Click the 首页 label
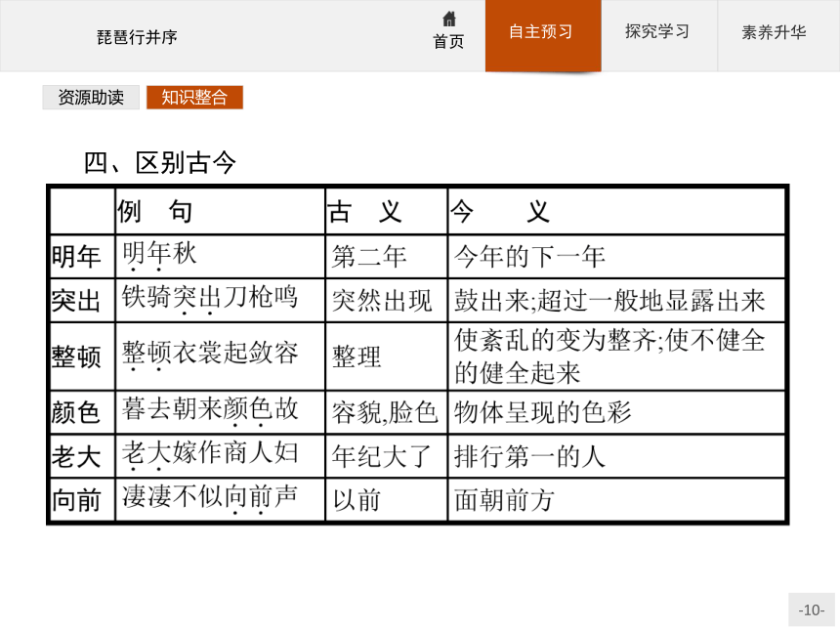Image resolution: width=840 pixels, height=630 pixels. [449, 42]
